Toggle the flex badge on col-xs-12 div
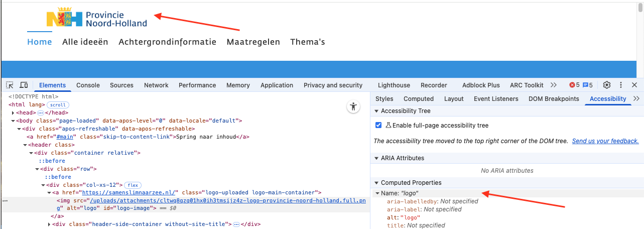Screen dimensions: 644x229 pos(133,185)
